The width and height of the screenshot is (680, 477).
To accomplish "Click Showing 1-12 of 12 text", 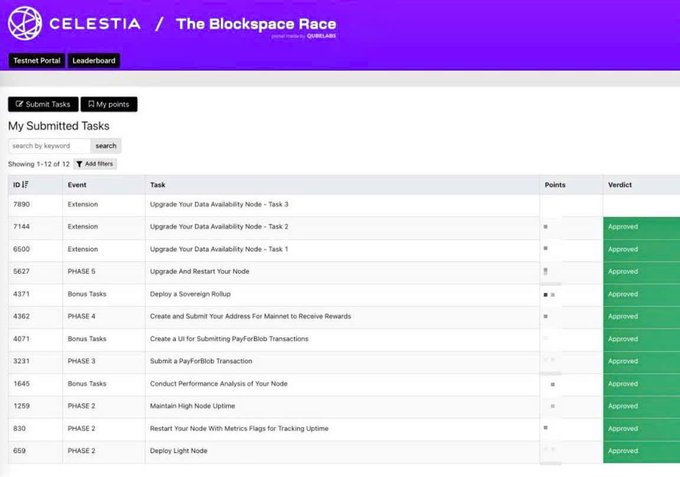I will click(39, 164).
